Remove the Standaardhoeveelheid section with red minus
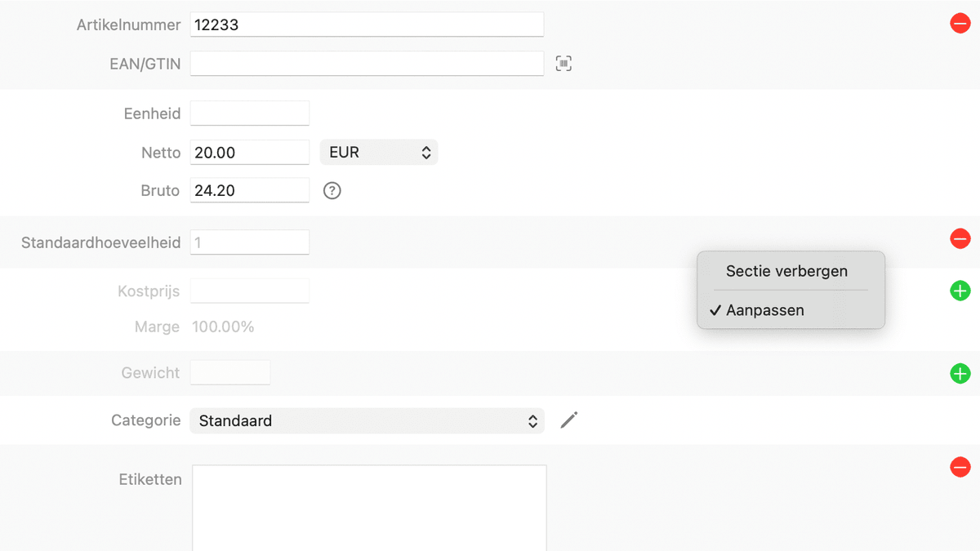 coord(960,239)
